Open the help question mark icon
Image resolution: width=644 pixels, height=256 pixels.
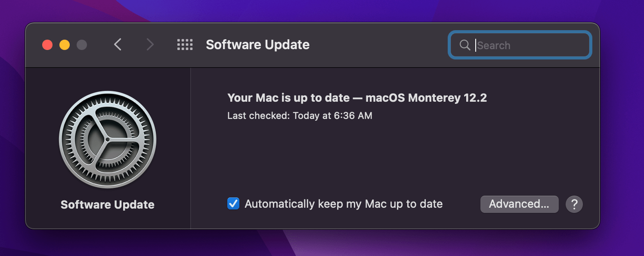coord(574,204)
